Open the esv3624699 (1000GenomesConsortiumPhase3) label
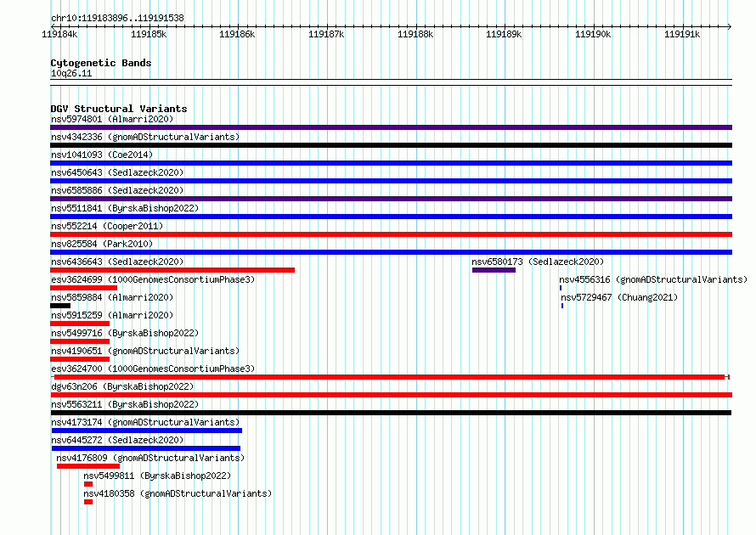The height and width of the screenshot is (535, 756). pyautogui.click(x=153, y=279)
